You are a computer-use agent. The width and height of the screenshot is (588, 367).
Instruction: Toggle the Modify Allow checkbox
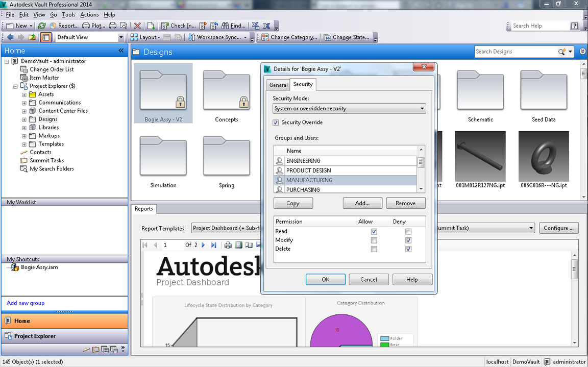click(x=374, y=240)
